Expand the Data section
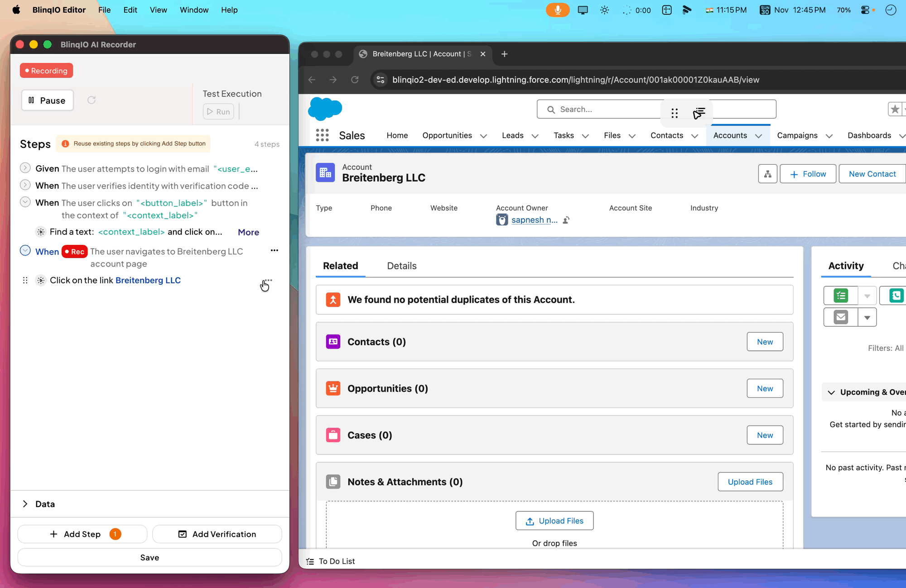The height and width of the screenshot is (588, 906). point(25,504)
